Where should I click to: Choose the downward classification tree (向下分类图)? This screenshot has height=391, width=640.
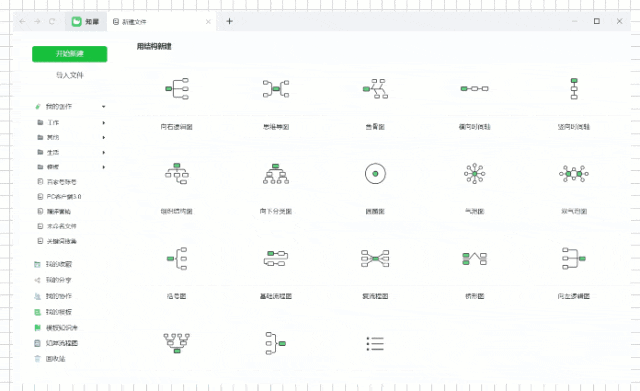click(x=276, y=173)
